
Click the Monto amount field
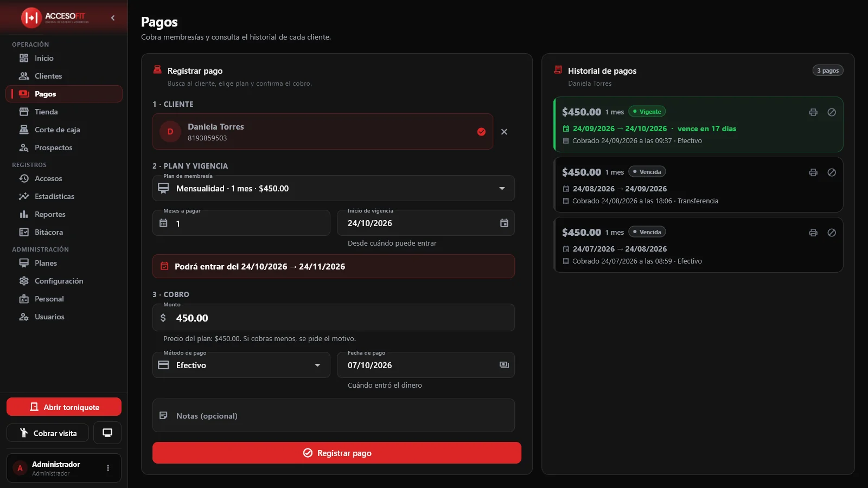click(x=334, y=318)
